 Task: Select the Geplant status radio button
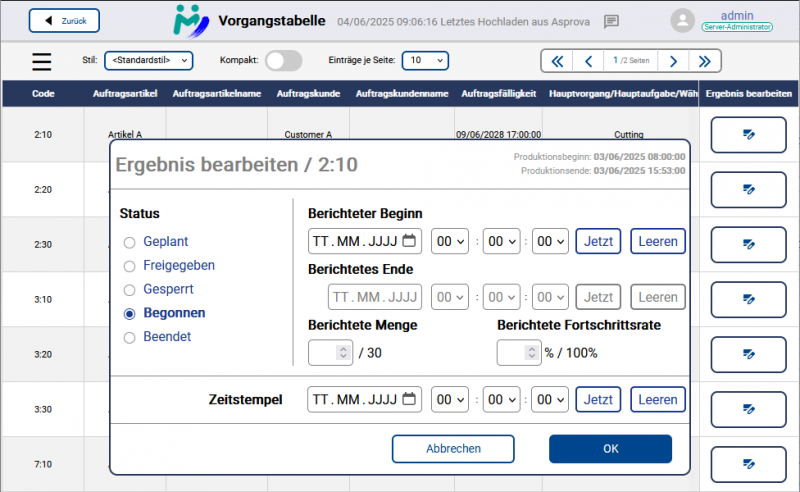point(129,242)
